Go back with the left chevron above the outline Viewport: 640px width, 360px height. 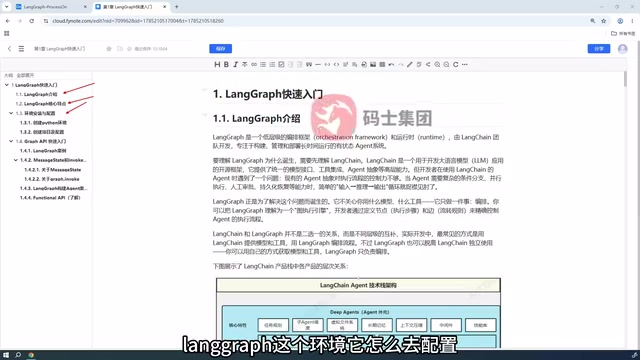[9, 49]
